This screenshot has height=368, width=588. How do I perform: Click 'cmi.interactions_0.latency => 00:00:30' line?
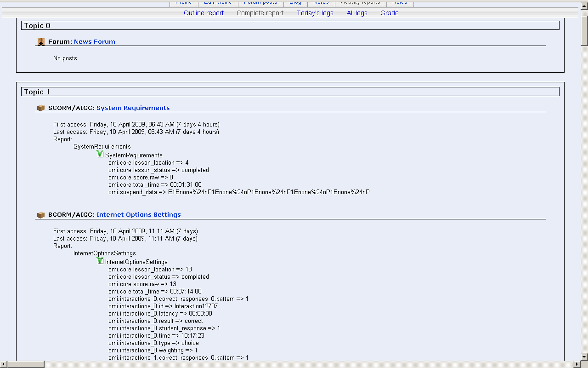[x=160, y=314]
